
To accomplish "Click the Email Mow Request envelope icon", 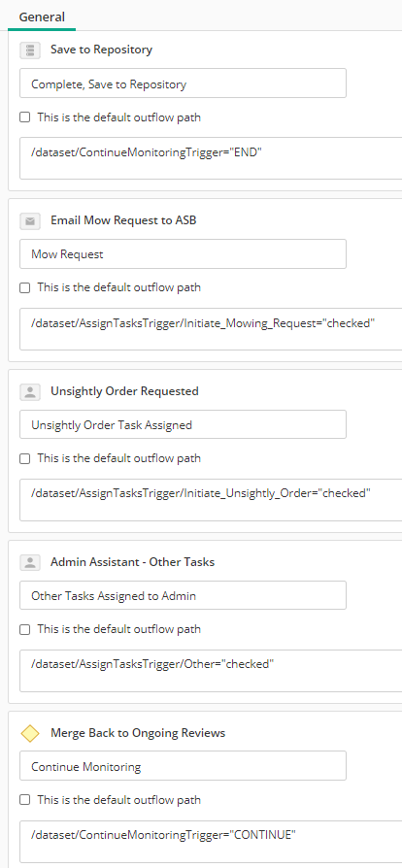I will coord(30,221).
